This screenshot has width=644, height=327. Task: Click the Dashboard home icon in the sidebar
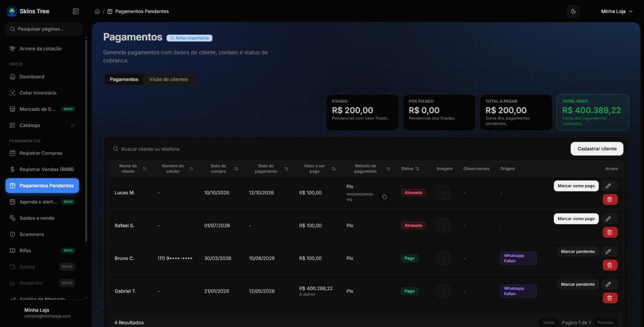(x=12, y=76)
